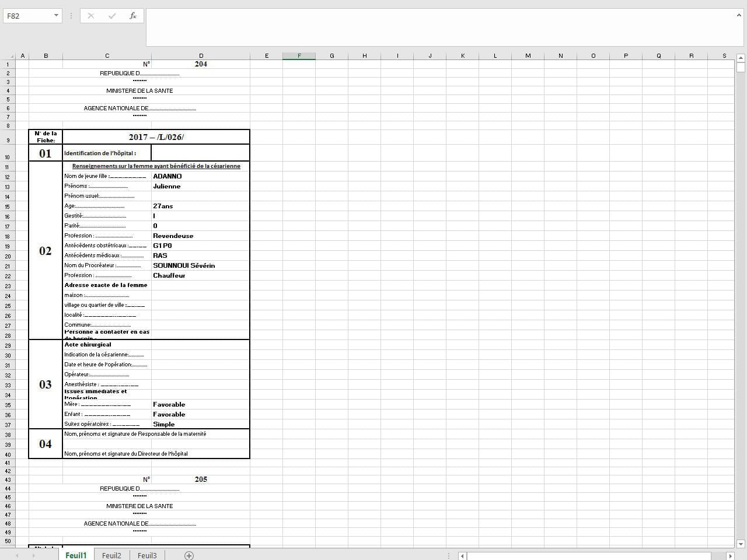Select row 9 header
The width and height of the screenshot is (747, 560).
point(8,140)
